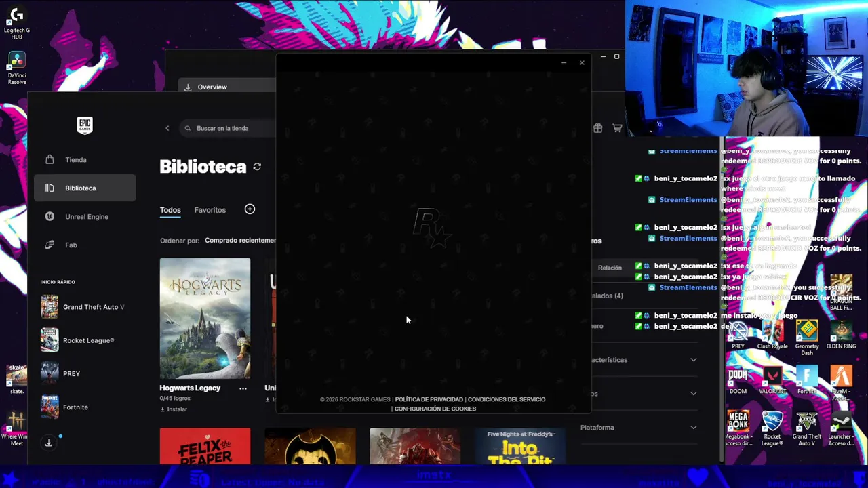Screen dimensions: 868x488
Task: Click the Hogwarts Legacy game title
Action: click(190, 388)
